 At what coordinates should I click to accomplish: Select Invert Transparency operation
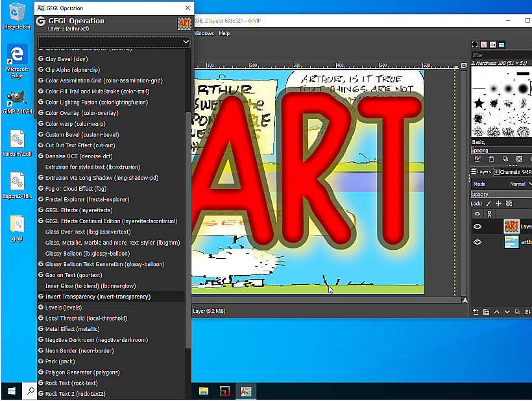pos(110,297)
